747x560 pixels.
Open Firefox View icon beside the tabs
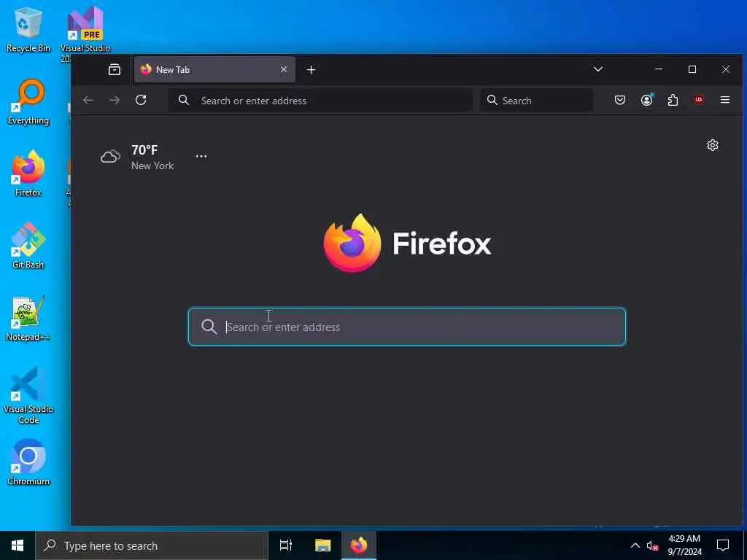(x=115, y=69)
